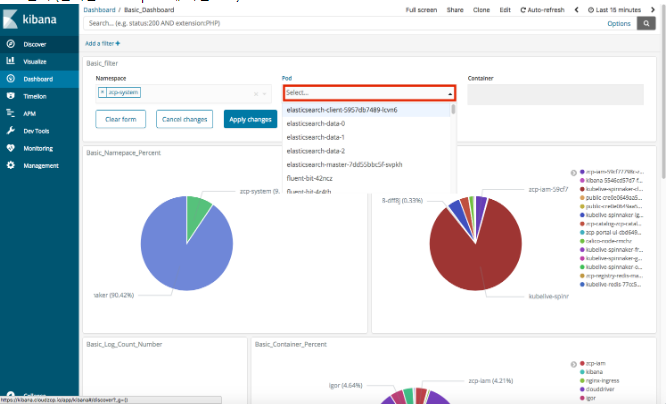
Task: Click nginx-ingress legend color dot
Action: (582, 381)
